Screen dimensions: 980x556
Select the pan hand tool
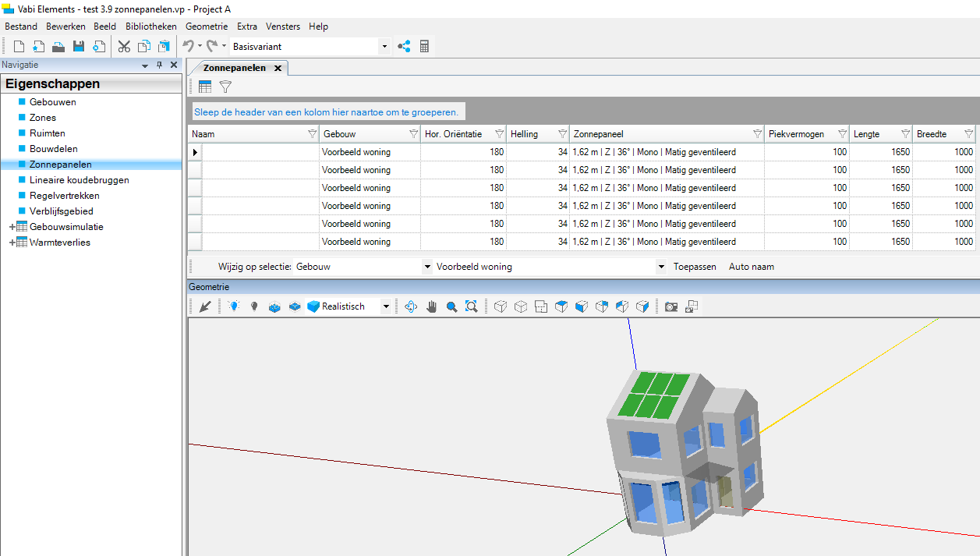point(432,307)
